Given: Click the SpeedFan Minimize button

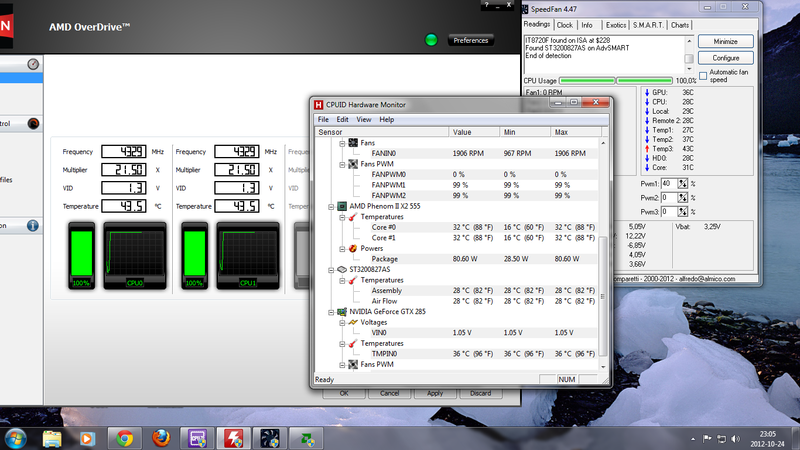Looking at the screenshot, I should (x=726, y=41).
